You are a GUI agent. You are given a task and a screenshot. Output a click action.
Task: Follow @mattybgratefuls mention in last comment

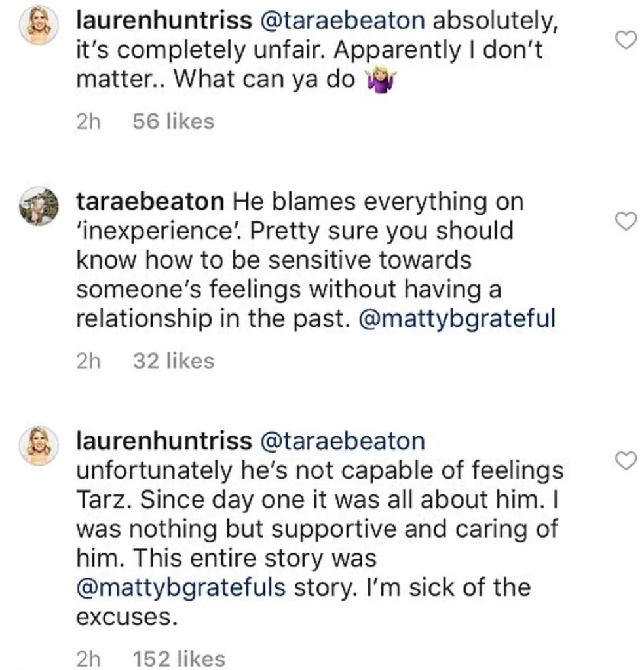(x=181, y=587)
